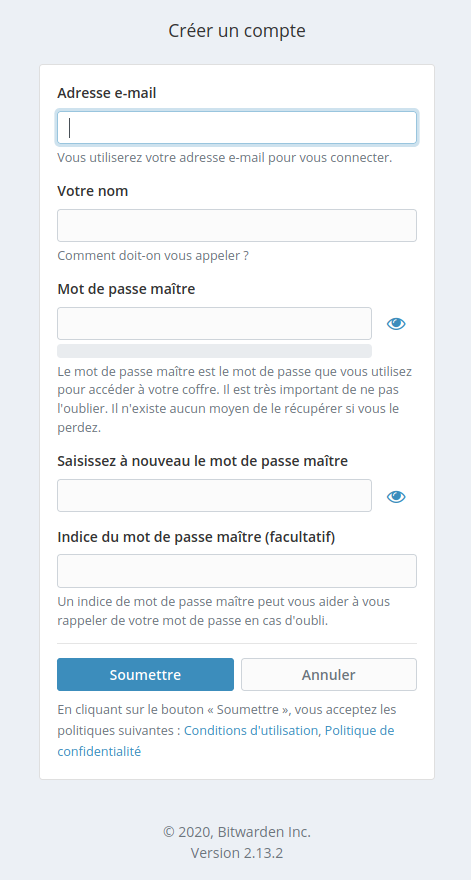This screenshot has height=880, width=471.
Task: Click the password strength progress bar
Action: pyautogui.click(x=214, y=351)
